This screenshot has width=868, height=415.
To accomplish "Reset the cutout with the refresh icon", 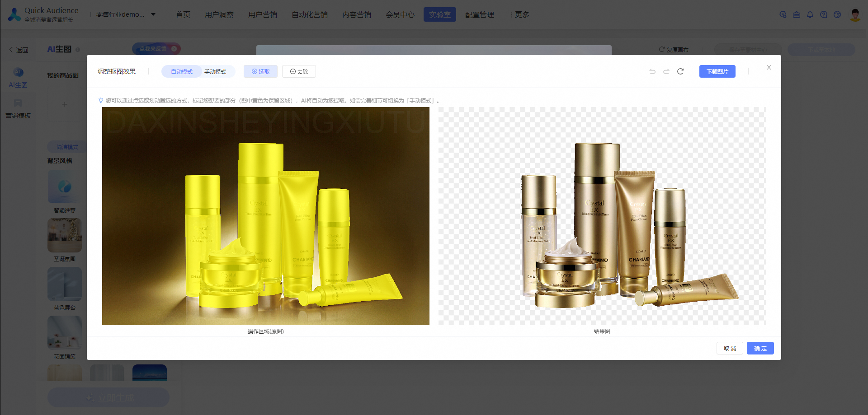I will 680,71.
